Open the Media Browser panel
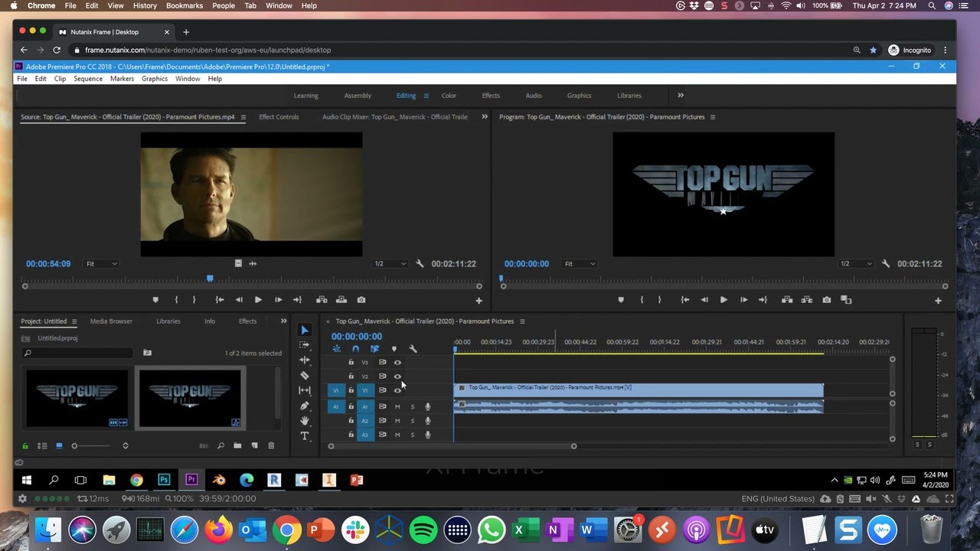 coord(111,321)
